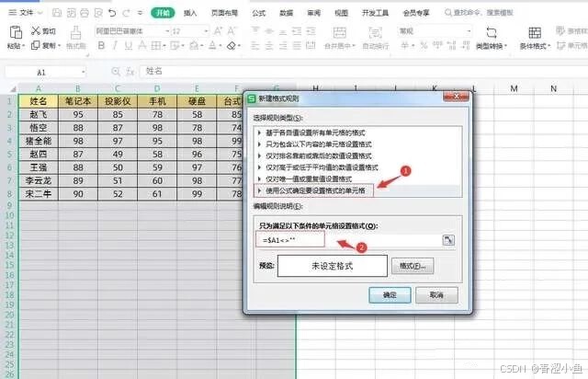This screenshot has height=379, width=588.
Task: Click the Print icon in quick access bar
Action: coord(85,13)
